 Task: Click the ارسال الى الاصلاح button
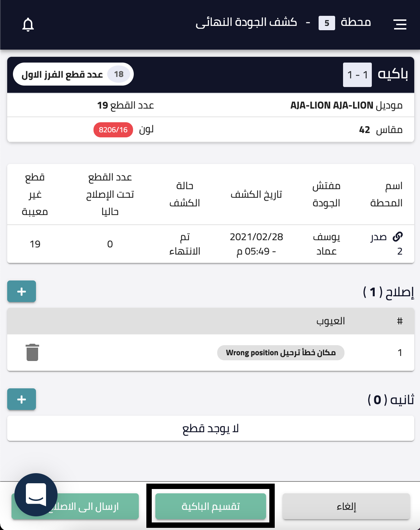75,506
